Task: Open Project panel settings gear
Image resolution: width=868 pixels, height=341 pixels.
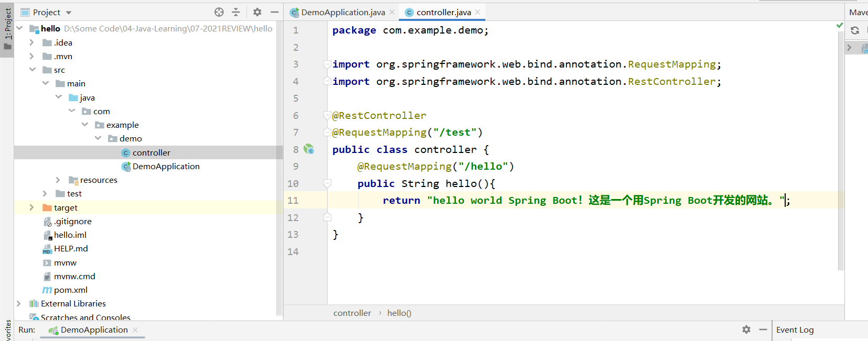Action: (x=257, y=12)
